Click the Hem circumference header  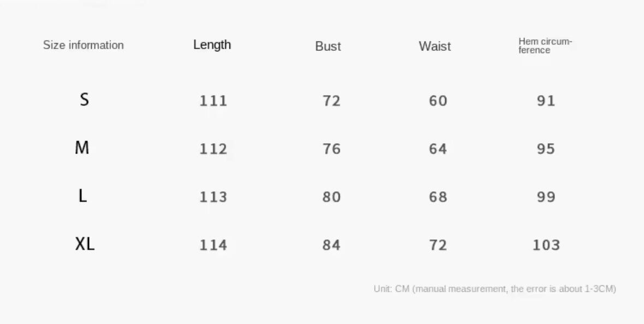pyautogui.click(x=545, y=46)
